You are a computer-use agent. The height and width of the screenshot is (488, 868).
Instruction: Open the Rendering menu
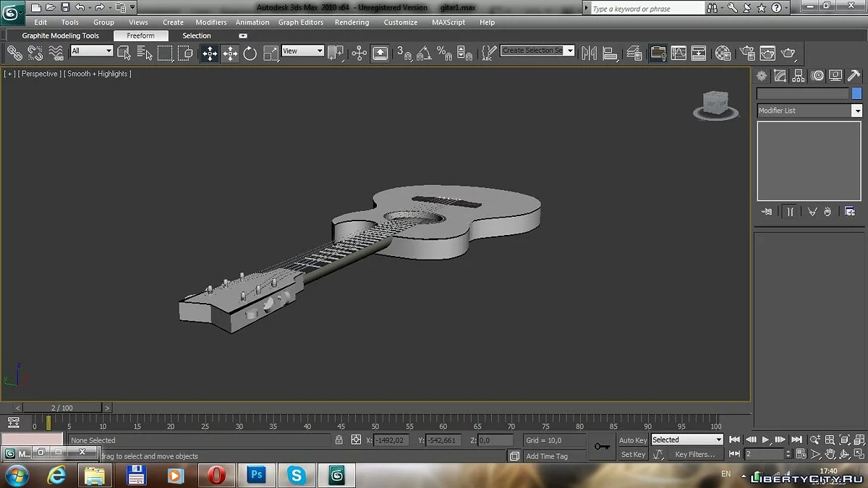352,22
